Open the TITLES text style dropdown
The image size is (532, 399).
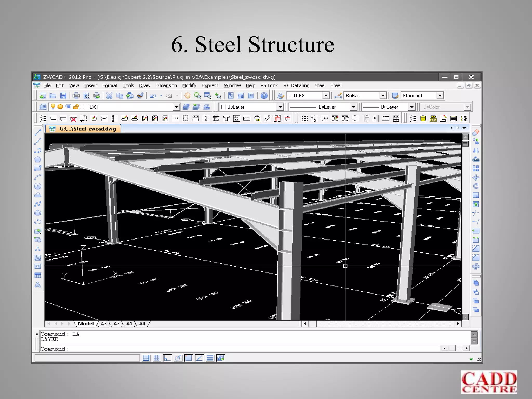pos(326,96)
